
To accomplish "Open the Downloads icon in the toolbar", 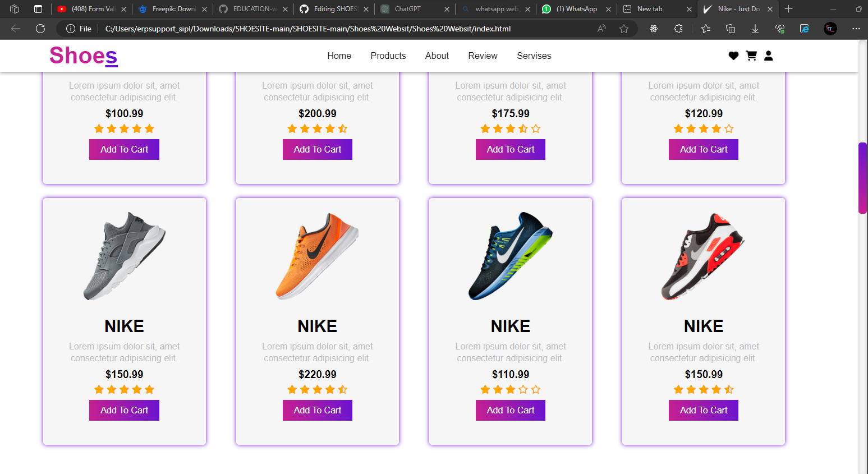I will [x=755, y=29].
